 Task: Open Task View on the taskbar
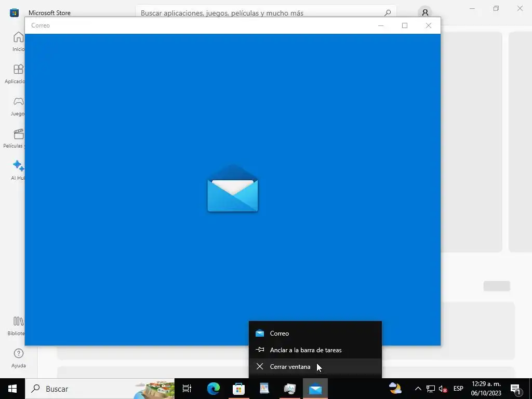click(187, 389)
